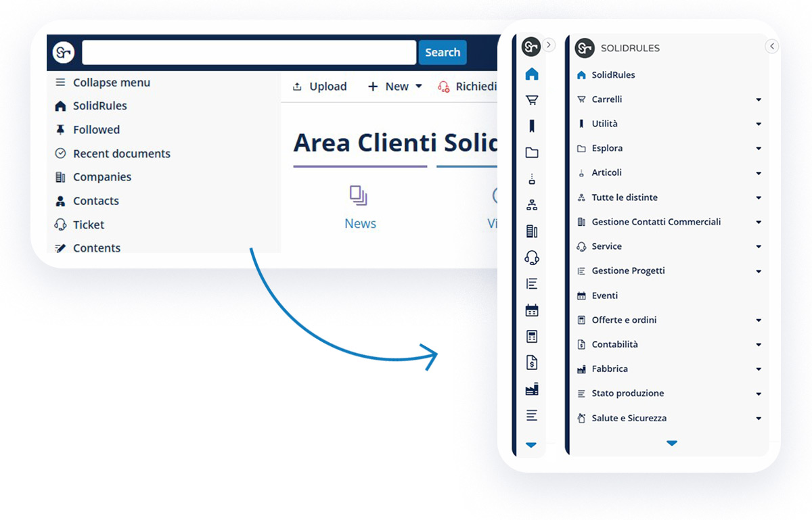Click hierarchy tree icon in collapsed sidebar
The height and width of the screenshot is (520, 812).
pos(532,206)
